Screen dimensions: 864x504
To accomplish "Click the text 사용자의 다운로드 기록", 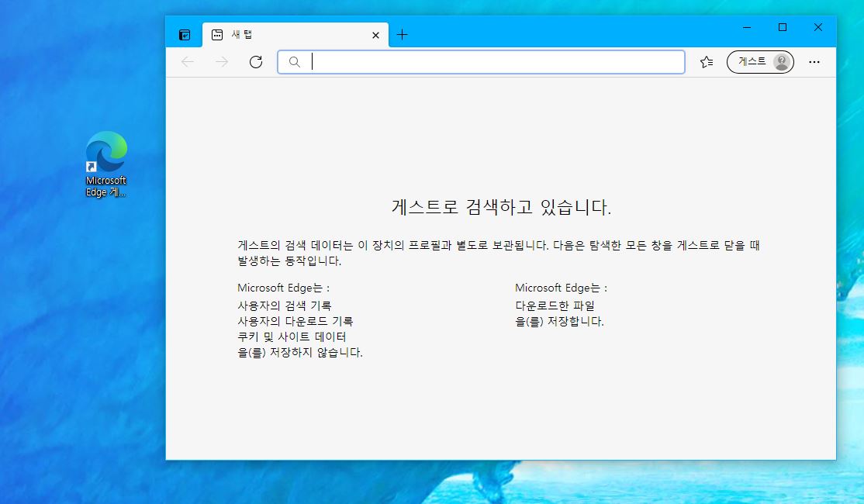I will click(x=295, y=321).
